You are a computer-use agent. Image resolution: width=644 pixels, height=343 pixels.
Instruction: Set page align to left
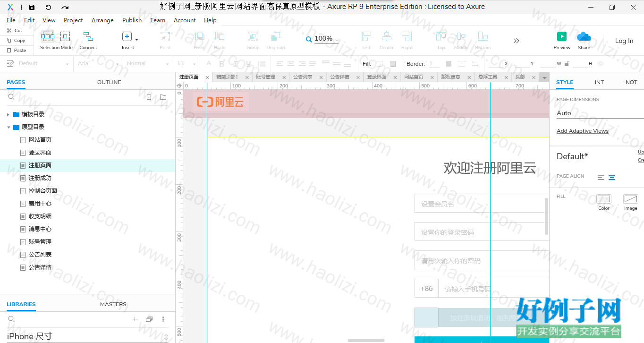point(601,178)
